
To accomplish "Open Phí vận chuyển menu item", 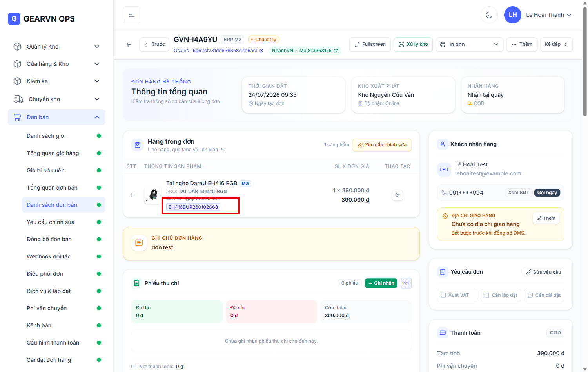I will 64,308.
